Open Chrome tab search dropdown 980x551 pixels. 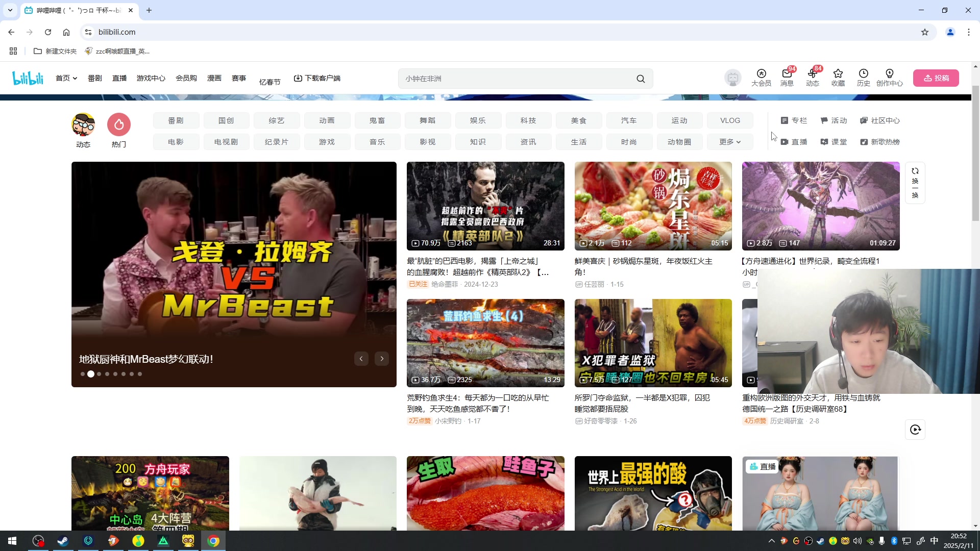(10, 10)
